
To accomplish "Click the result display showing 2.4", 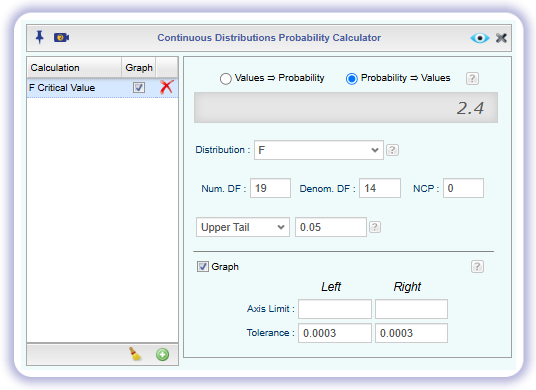I will pos(346,107).
